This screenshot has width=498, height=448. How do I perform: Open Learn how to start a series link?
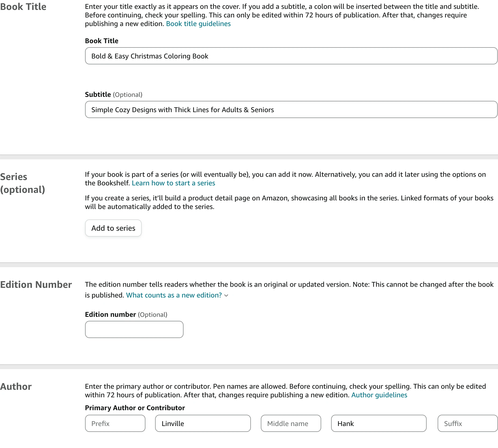coord(173,183)
